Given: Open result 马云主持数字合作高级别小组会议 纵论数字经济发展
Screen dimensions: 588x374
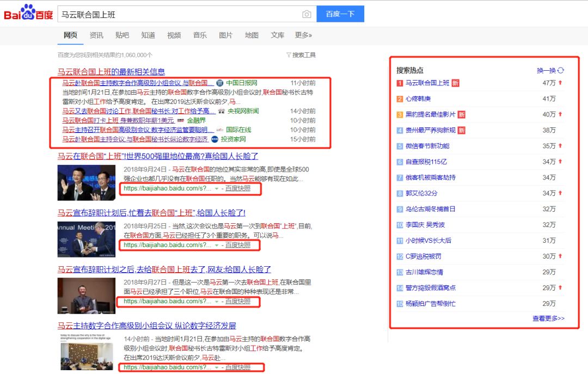Looking at the screenshot, I should 146,326.
